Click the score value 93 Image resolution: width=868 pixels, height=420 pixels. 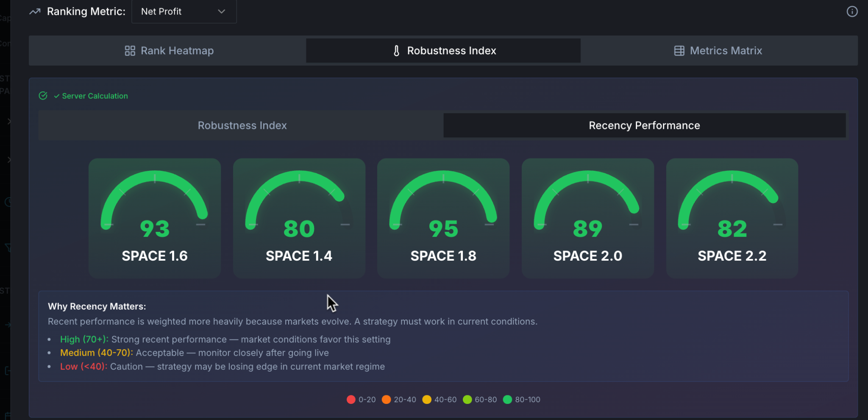(155, 229)
